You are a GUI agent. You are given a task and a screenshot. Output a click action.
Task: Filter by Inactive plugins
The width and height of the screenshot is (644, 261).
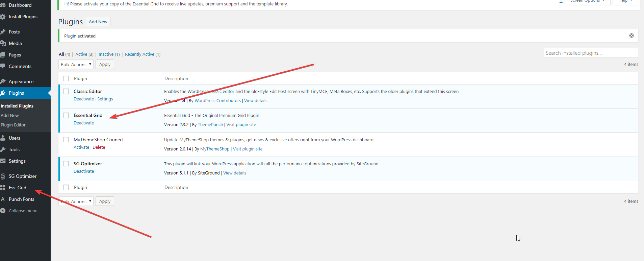pos(109,54)
